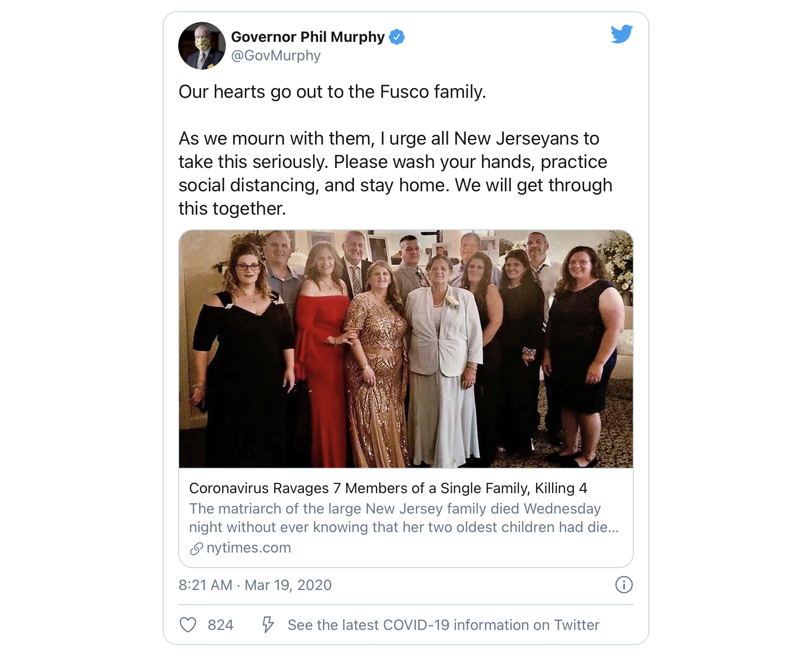Open the @GovMurphy handle link
Screen dimensions: 812x664
point(276,55)
